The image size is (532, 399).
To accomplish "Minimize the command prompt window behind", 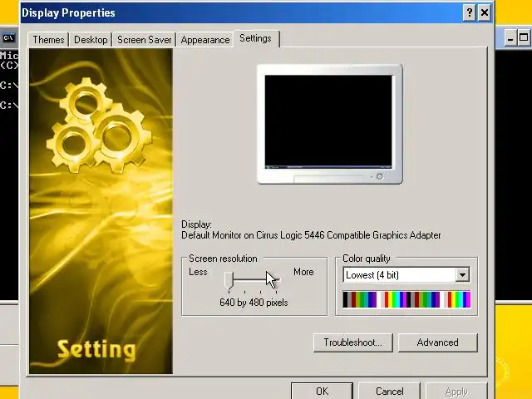I will pyautogui.click(x=510, y=37).
